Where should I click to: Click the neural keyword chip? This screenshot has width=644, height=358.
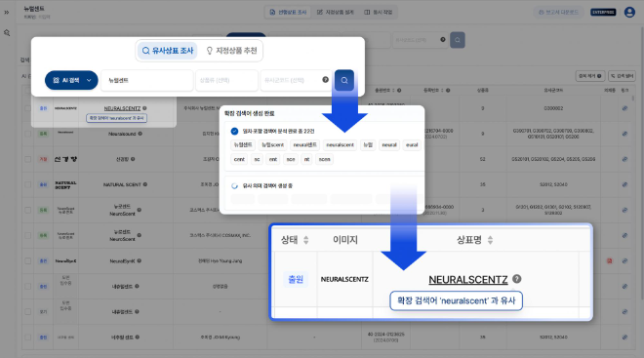[x=389, y=145]
